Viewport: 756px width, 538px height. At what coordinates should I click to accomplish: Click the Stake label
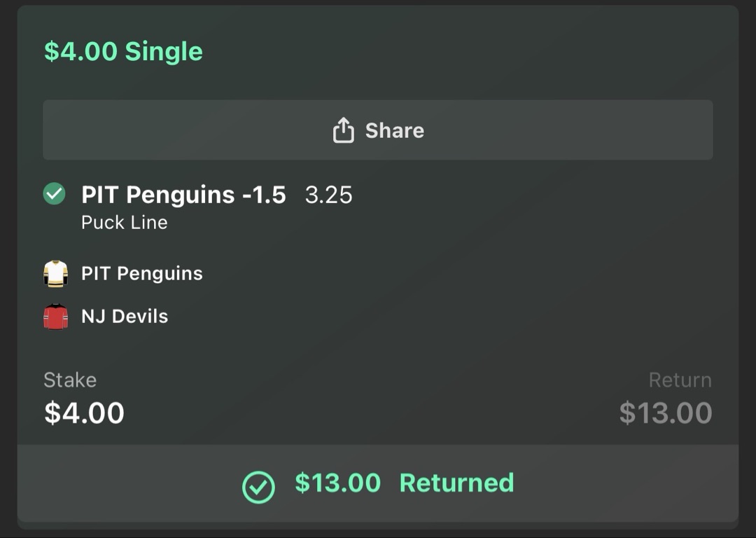70,380
